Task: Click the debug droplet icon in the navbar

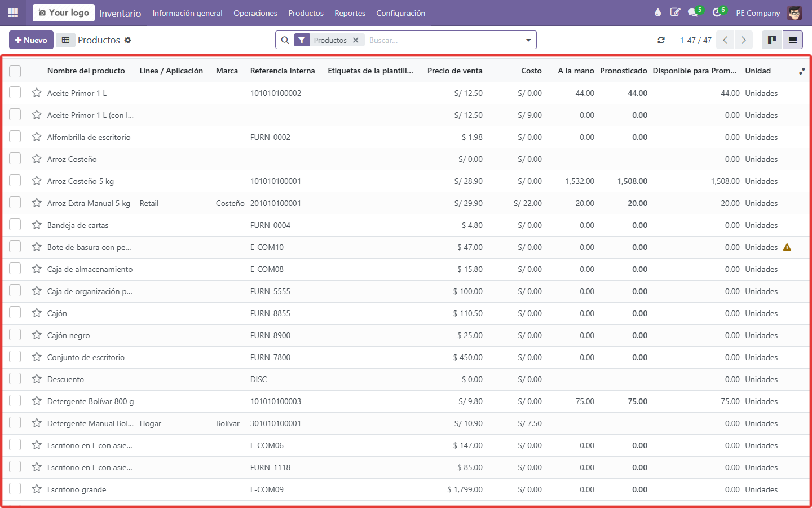Action: [657, 12]
